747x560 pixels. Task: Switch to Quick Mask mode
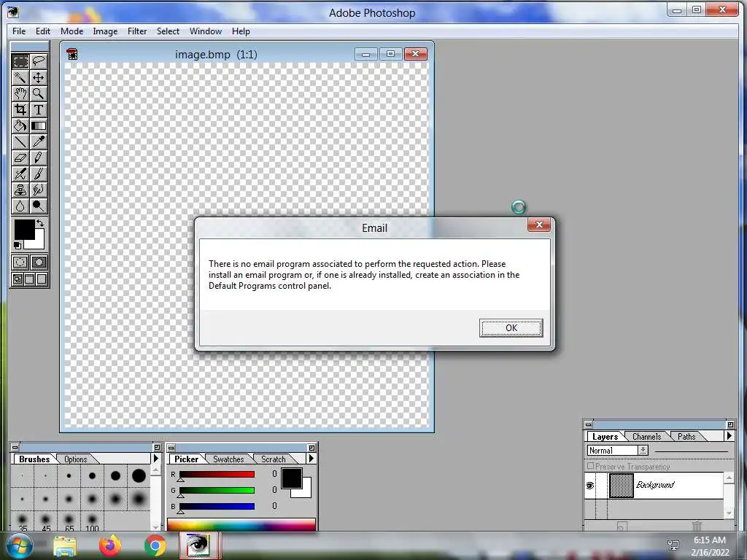click(x=39, y=262)
